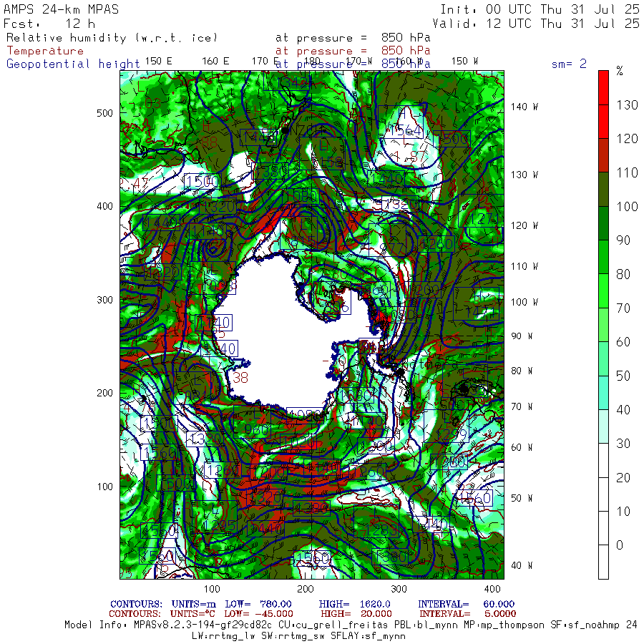Click the colorbar tick label '50'
The width and height of the screenshot is (644, 644).
[623, 376]
